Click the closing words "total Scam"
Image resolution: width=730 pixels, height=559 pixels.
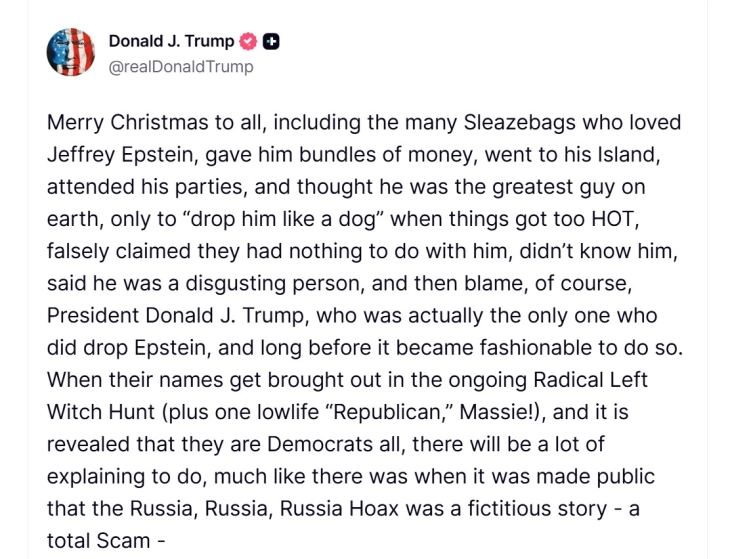click(98, 540)
